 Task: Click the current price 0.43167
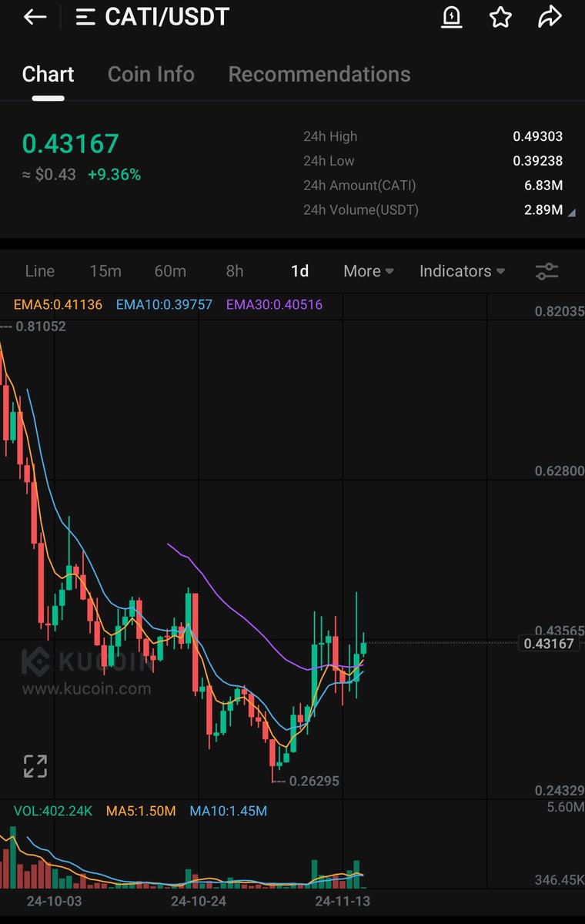point(71,144)
